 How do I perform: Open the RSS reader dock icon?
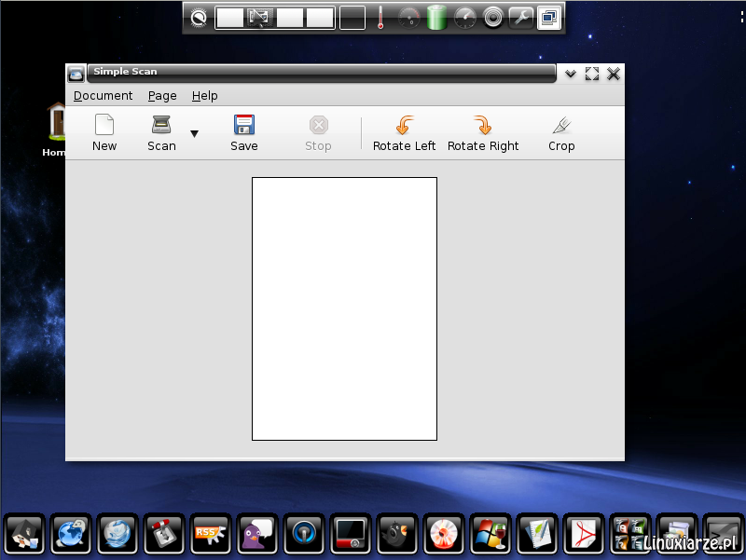pyautogui.click(x=211, y=534)
